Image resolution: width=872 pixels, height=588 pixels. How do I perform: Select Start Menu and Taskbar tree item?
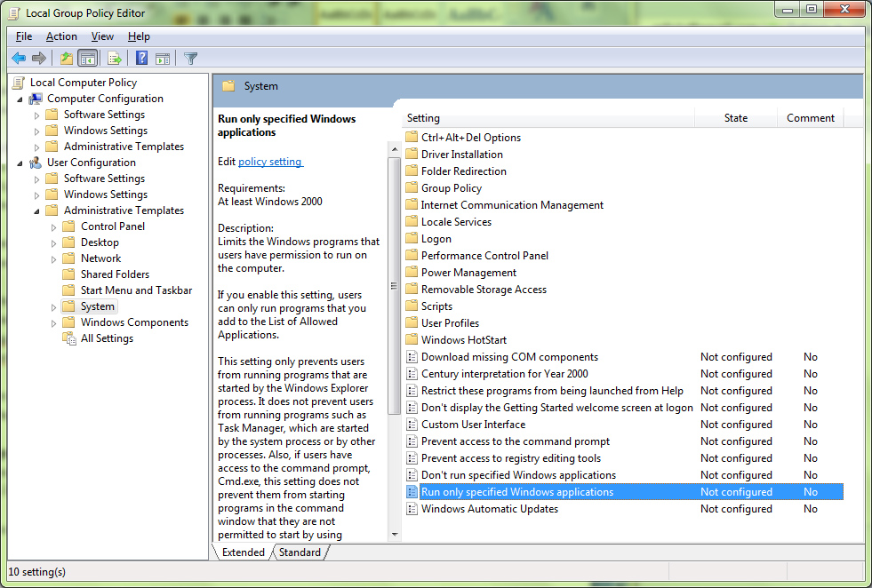coord(136,290)
